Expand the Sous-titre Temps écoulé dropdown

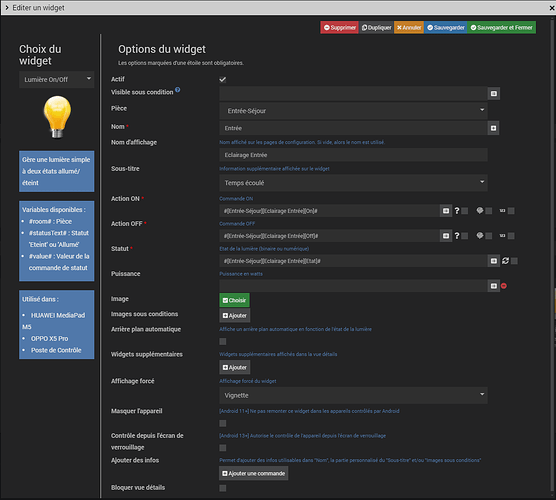pyautogui.click(x=353, y=183)
